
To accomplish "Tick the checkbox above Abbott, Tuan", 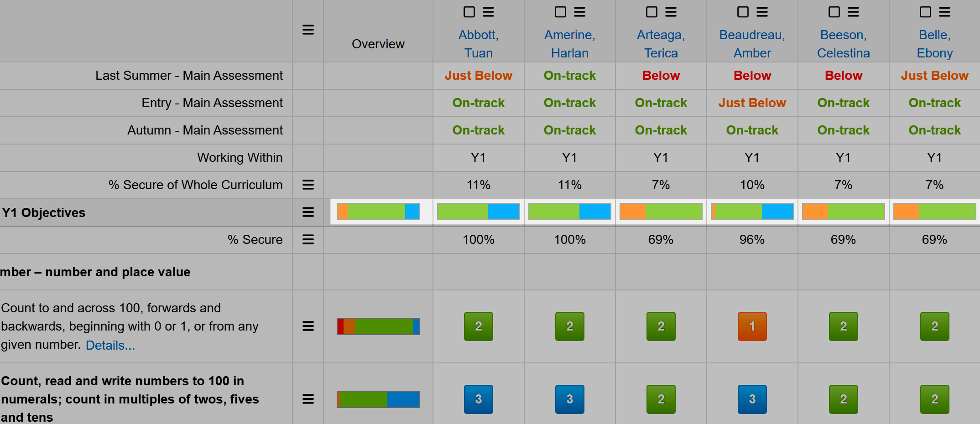I will (469, 12).
